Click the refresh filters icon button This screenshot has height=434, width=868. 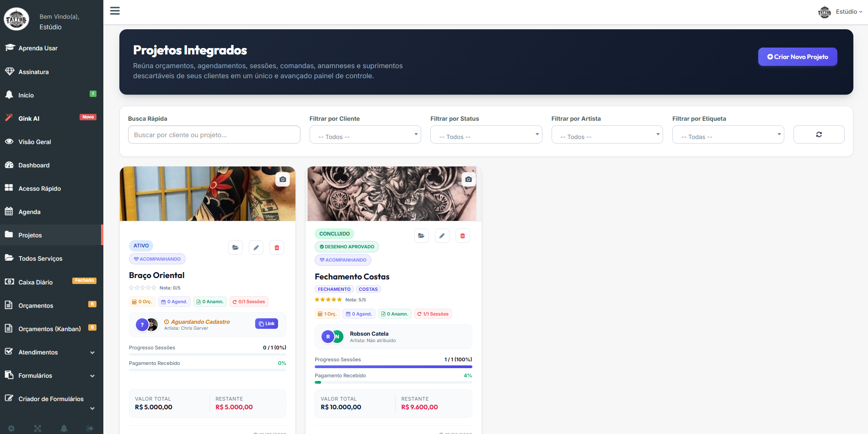pyautogui.click(x=819, y=134)
